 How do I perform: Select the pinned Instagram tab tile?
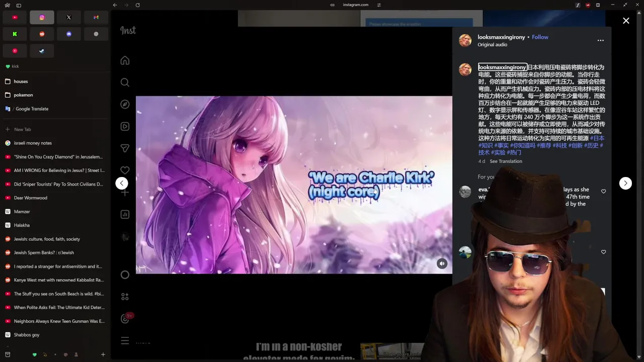point(42,18)
